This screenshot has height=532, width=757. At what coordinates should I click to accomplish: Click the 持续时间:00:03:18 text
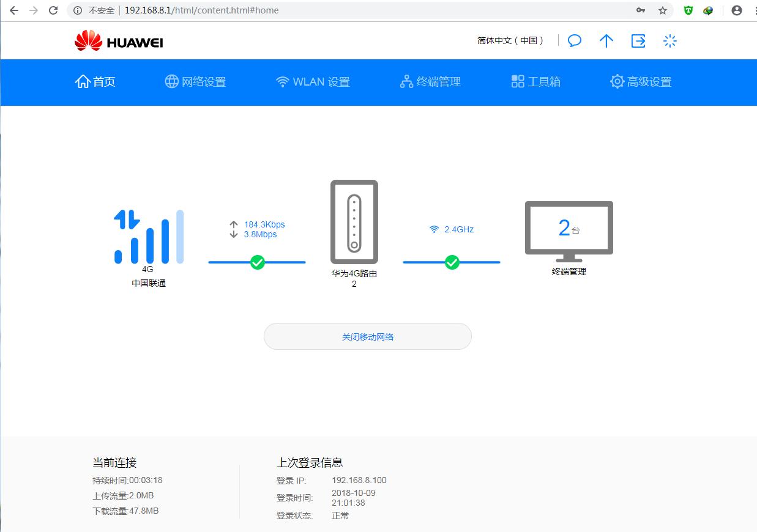click(127, 481)
